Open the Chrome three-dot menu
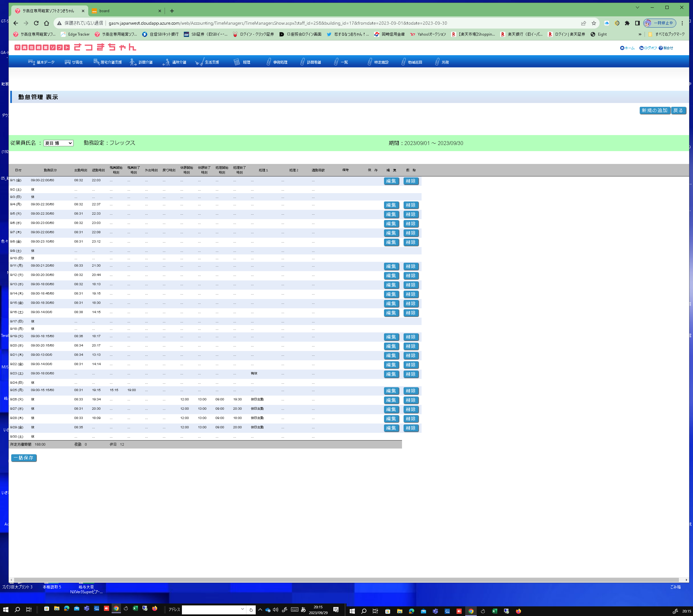This screenshot has width=693, height=616. coord(682,23)
